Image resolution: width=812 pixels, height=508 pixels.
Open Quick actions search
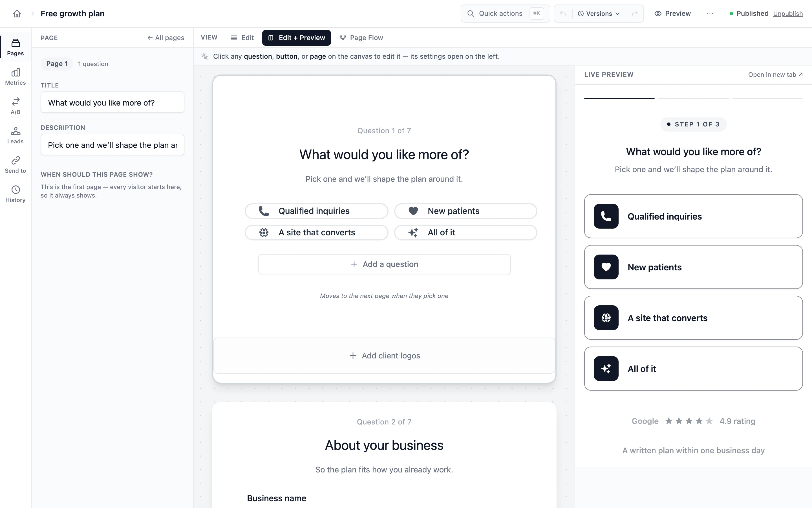(505, 14)
